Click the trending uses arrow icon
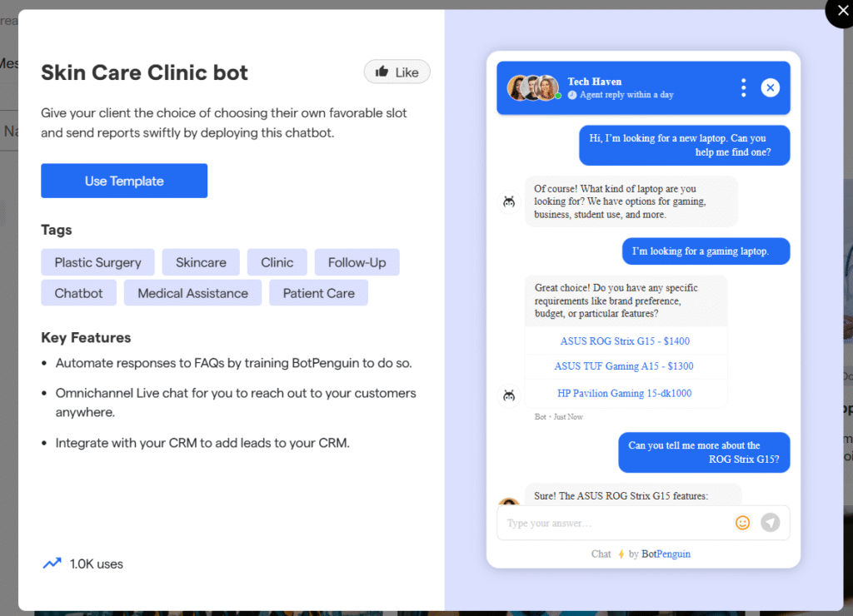Screen dimensions: 853x616 pos(52,564)
